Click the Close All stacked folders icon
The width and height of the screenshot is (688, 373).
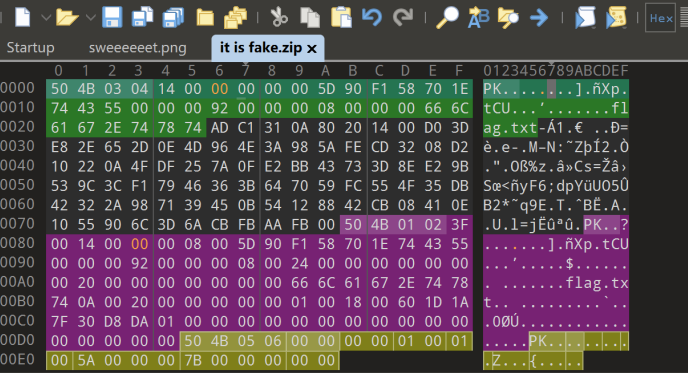[x=235, y=18]
